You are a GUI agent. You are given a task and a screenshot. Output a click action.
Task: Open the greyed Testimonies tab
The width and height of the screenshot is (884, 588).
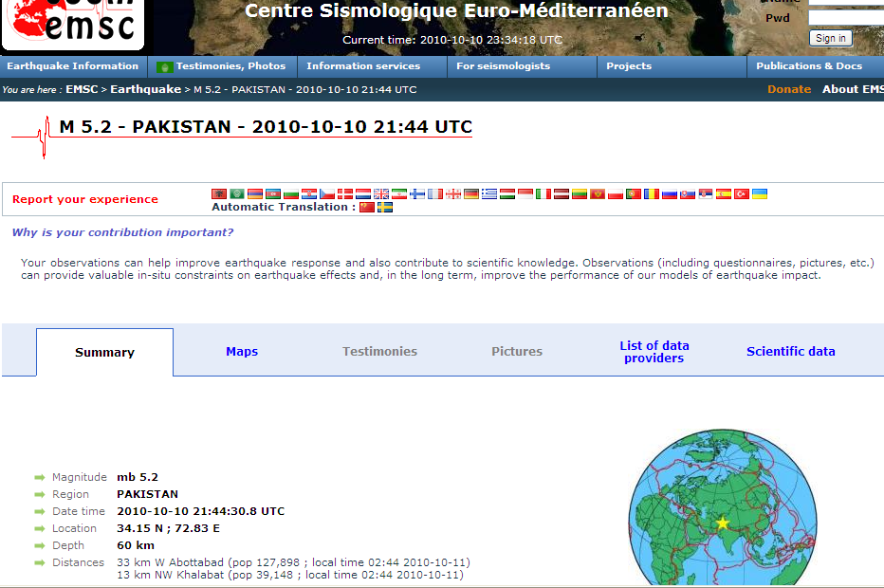click(x=380, y=351)
